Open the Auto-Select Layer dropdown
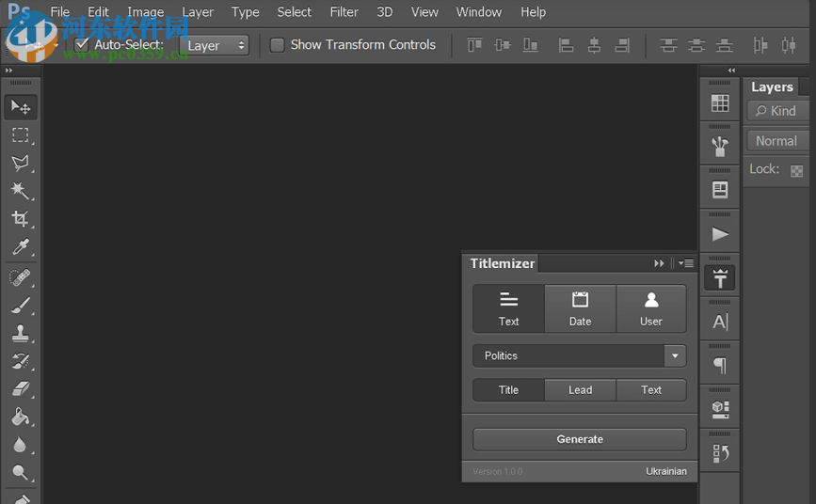This screenshot has height=504, width=816. click(215, 45)
